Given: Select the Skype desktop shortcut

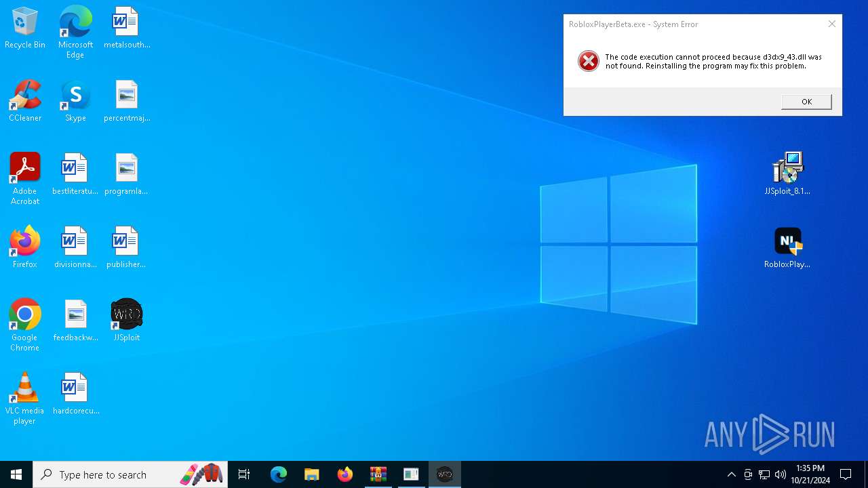Looking at the screenshot, I should pyautogui.click(x=75, y=102).
